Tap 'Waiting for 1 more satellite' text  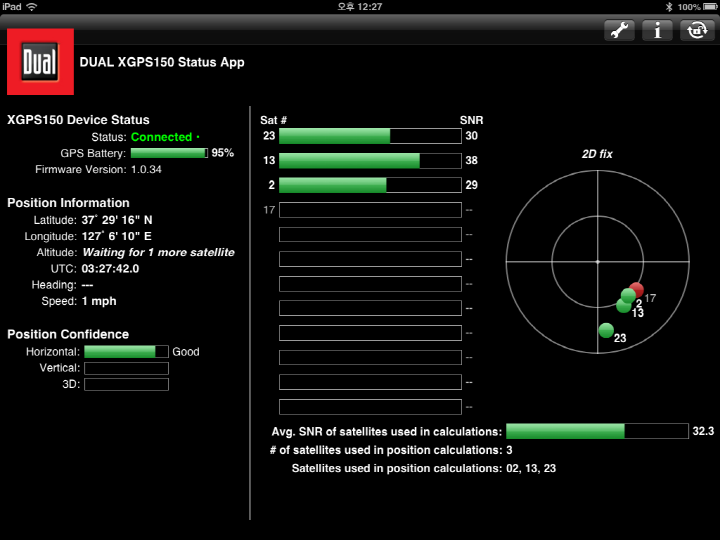pyautogui.click(x=158, y=253)
